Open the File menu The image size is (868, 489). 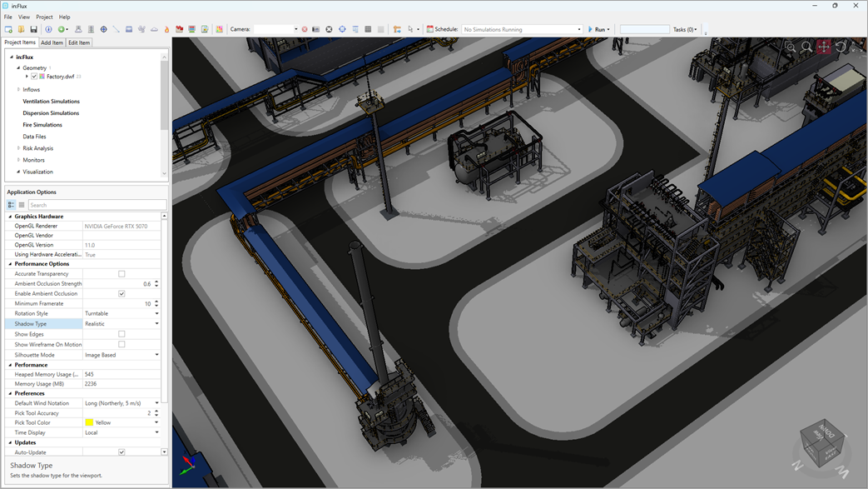[x=7, y=17]
